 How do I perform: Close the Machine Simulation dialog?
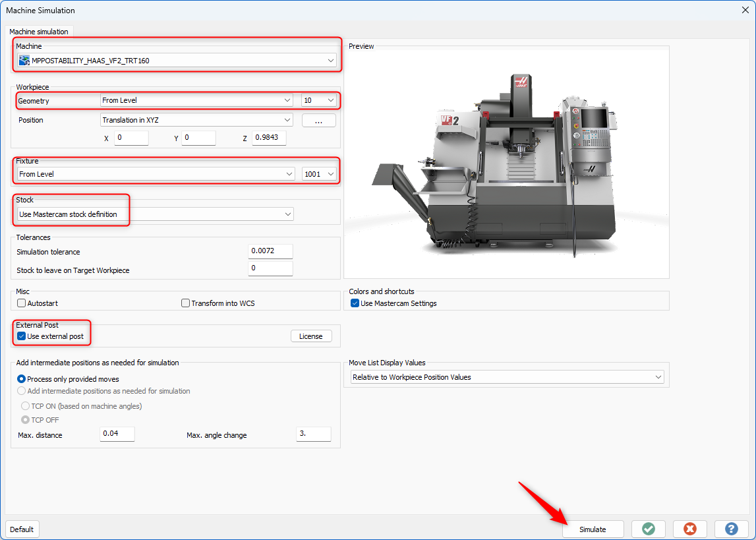(745, 10)
